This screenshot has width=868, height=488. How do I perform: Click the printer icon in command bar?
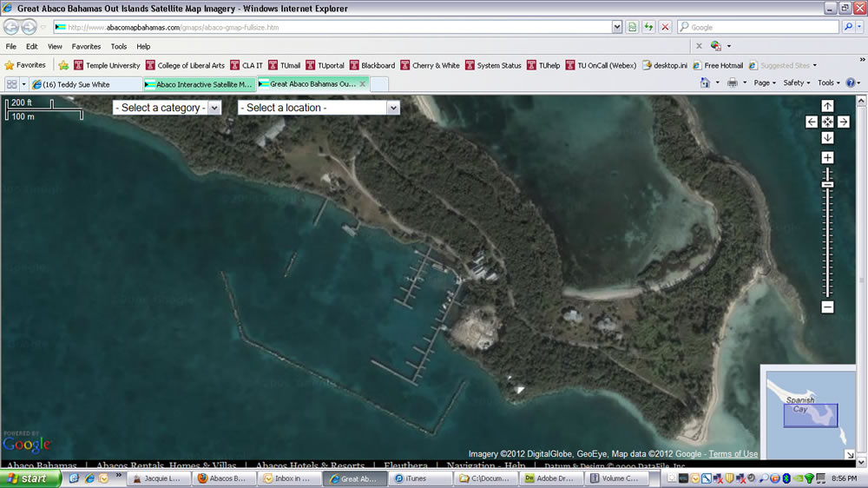tap(732, 83)
